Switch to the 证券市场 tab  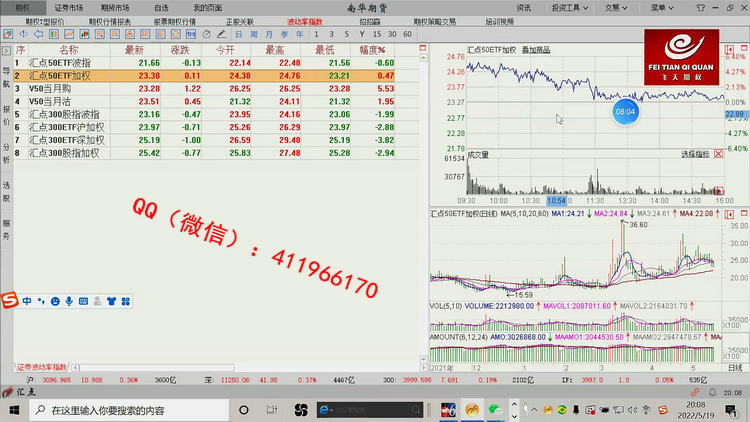coord(70,6)
